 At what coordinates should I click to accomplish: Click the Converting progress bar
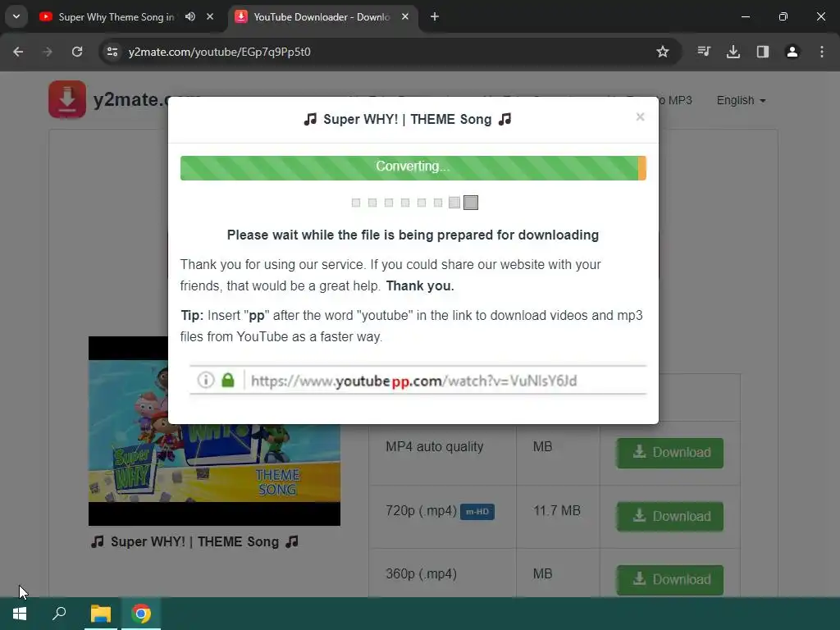(x=413, y=167)
